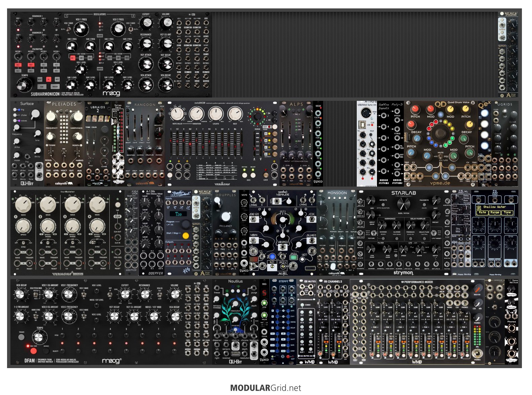The image size is (532, 395).
Task: Select the Moog Subharmonicon module
Action: click(111, 55)
